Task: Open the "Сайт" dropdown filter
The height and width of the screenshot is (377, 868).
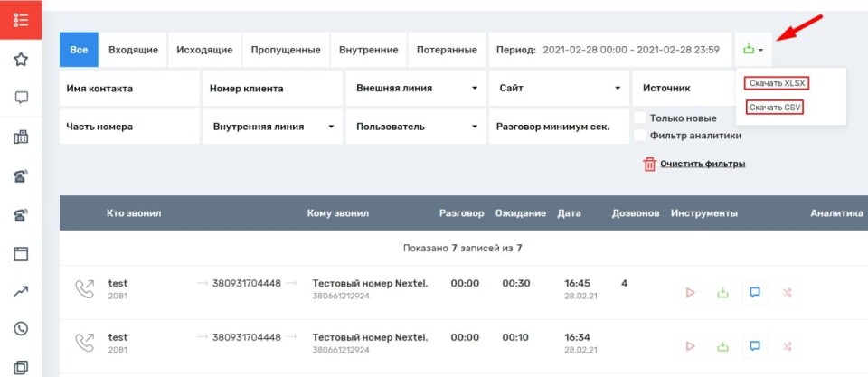Action: point(559,89)
